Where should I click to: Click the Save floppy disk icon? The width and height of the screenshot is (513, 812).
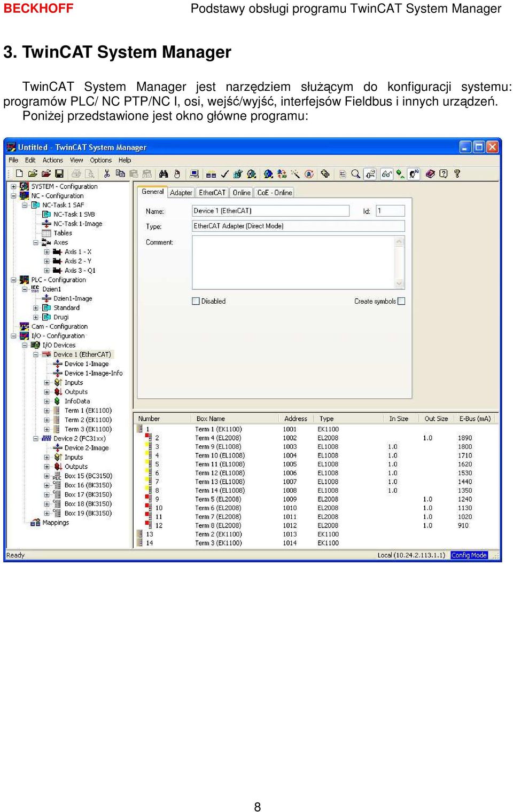tap(59, 174)
